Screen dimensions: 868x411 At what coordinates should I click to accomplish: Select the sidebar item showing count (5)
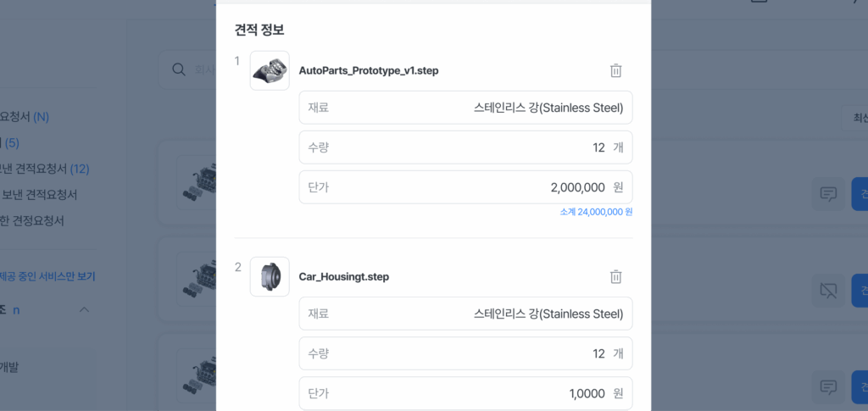[10, 143]
